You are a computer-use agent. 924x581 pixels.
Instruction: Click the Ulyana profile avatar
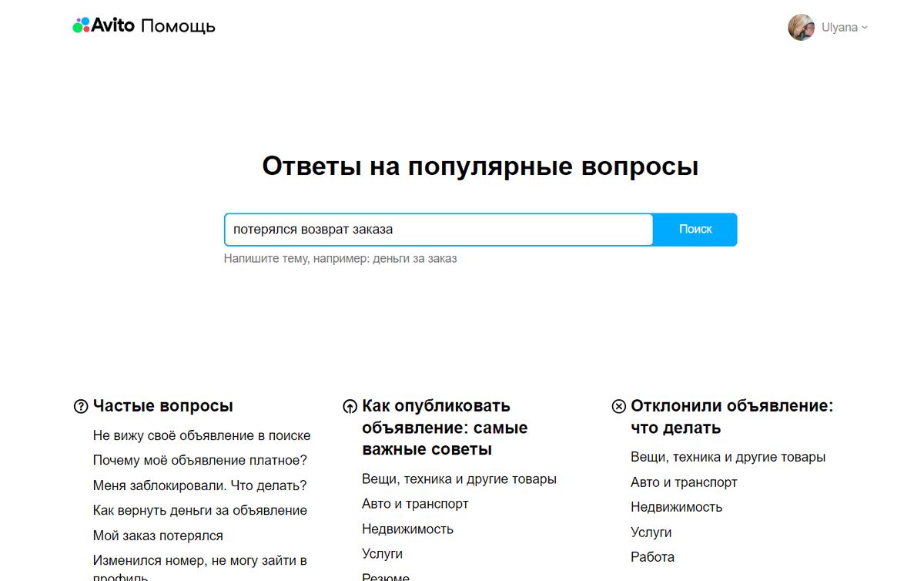coord(801,27)
